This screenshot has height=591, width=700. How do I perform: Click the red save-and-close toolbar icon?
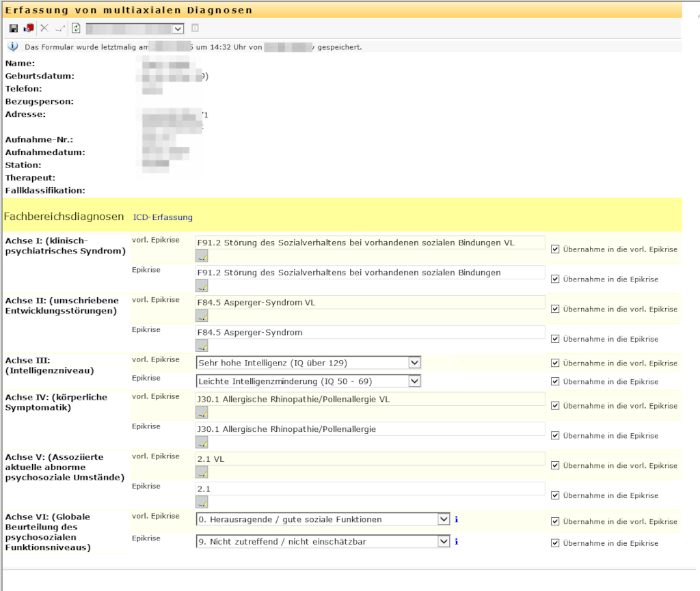[x=29, y=28]
